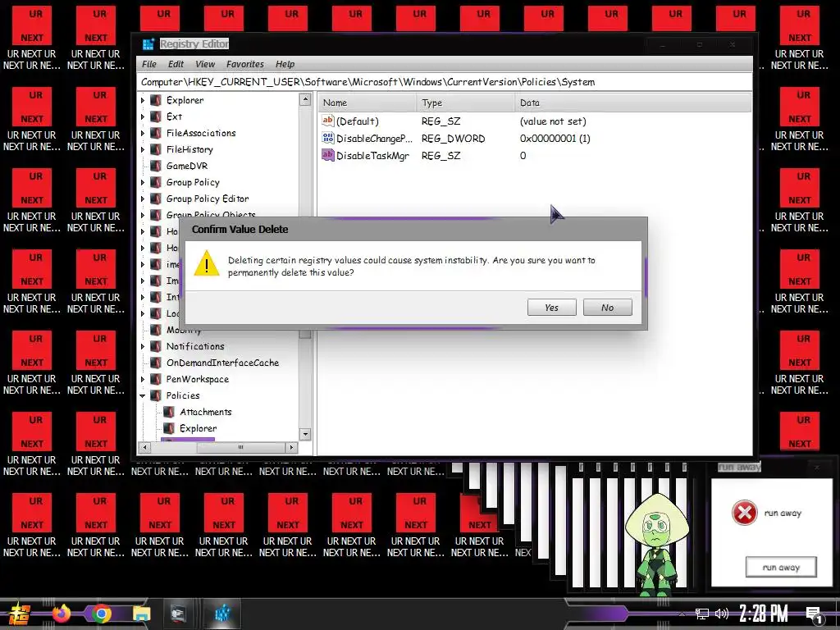Open the Edit menu in Registry Editor
This screenshot has width=840, height=630.
pyautogui.click(x=176, y=64)
